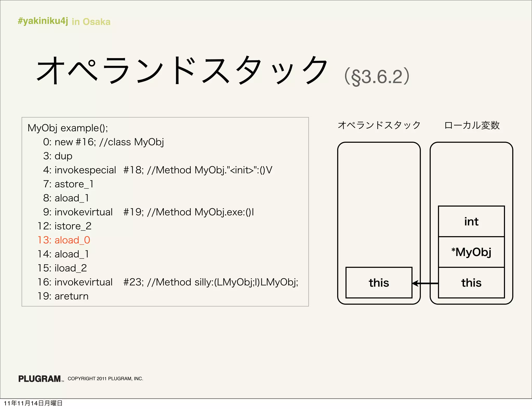This screenshot has width=532, height=409.
Task: Click the int local variable box
Action: 471,221
